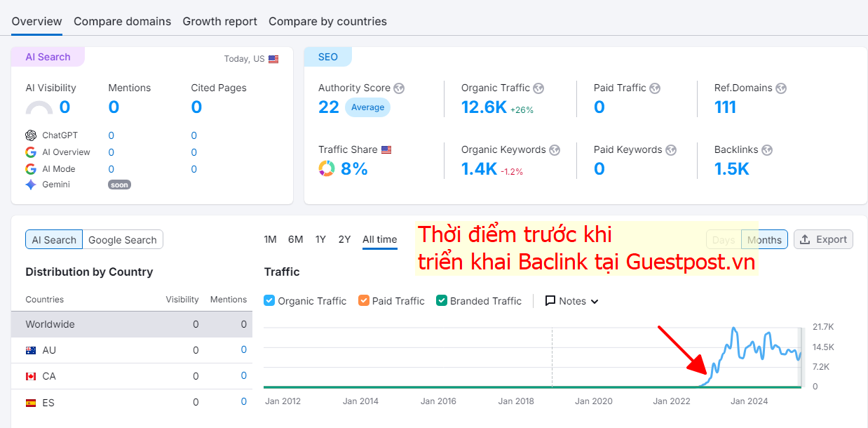This screenshot has width=868, height=428.
Task: Open the Growth report tab
Action: [x=219, y=21]
